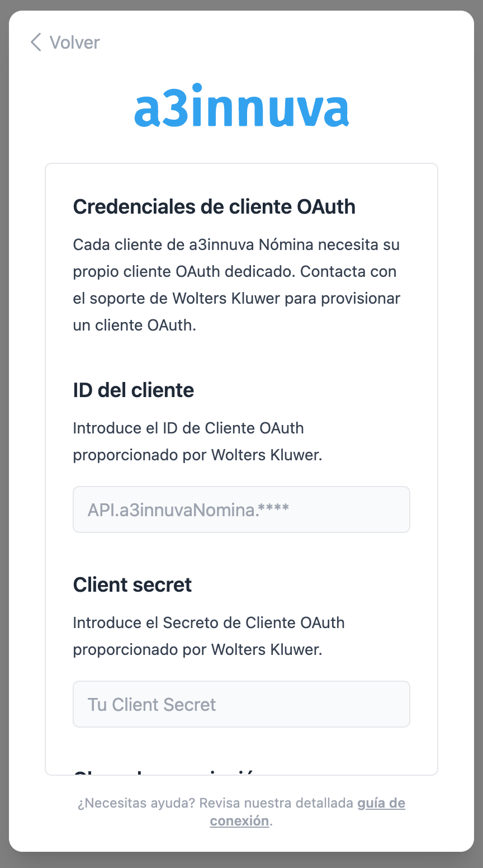Open the 'guía de conexión' help link
Viewport: 483px width, 868px height.
[x=381, y=804]
